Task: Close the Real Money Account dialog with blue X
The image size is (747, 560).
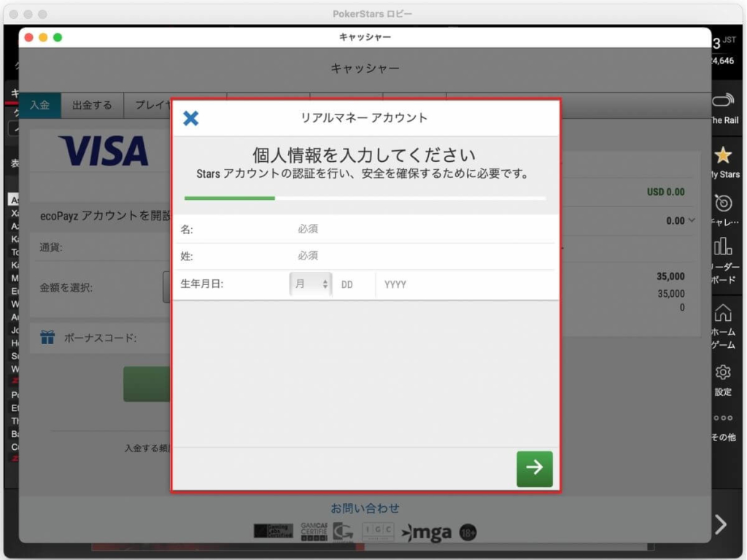Action: (190, 118)
